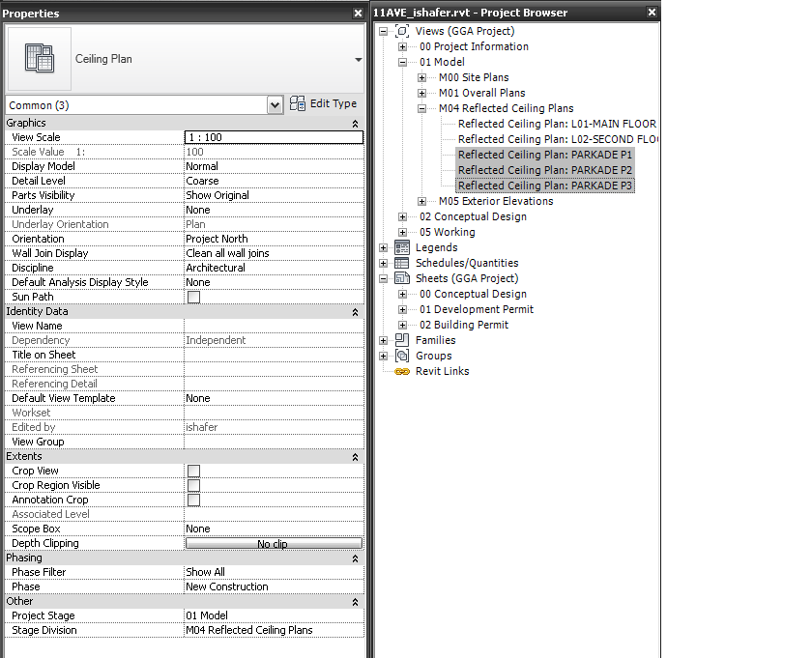This screenshot has height=658, width=812.
Task: Close the Properties panel
Action: click(x=358, y=13)
